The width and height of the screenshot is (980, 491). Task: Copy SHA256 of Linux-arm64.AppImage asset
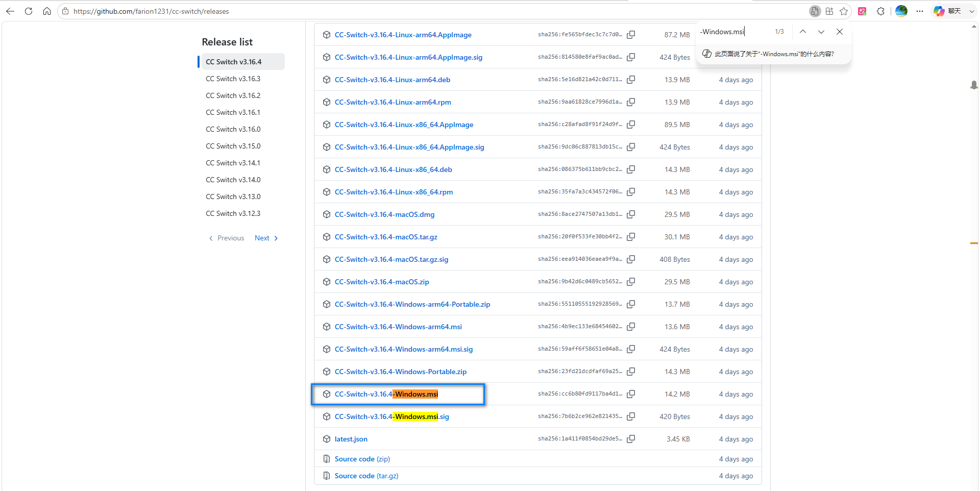631,35
